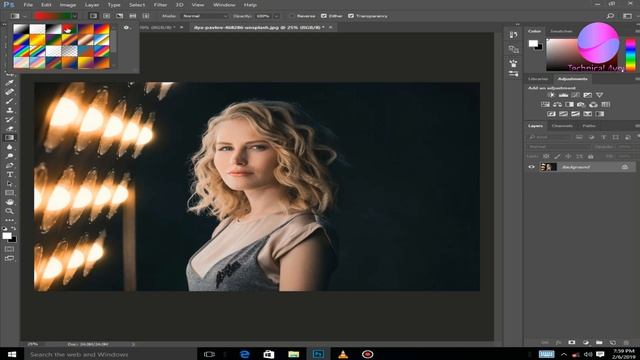Switch to the Paths tab
Screen dimensions: 640x360
[589, 126]
